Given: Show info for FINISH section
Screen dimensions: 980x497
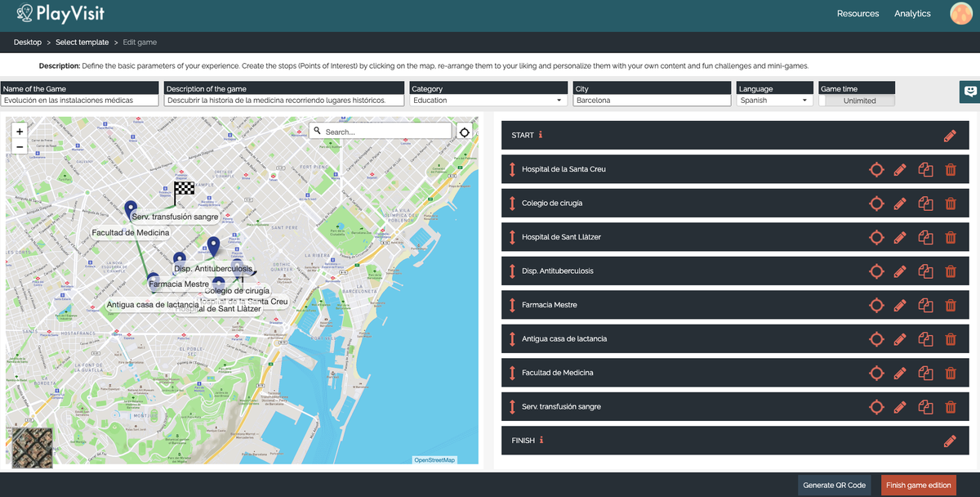Looking at the screenshot, I should pos(541,440).
